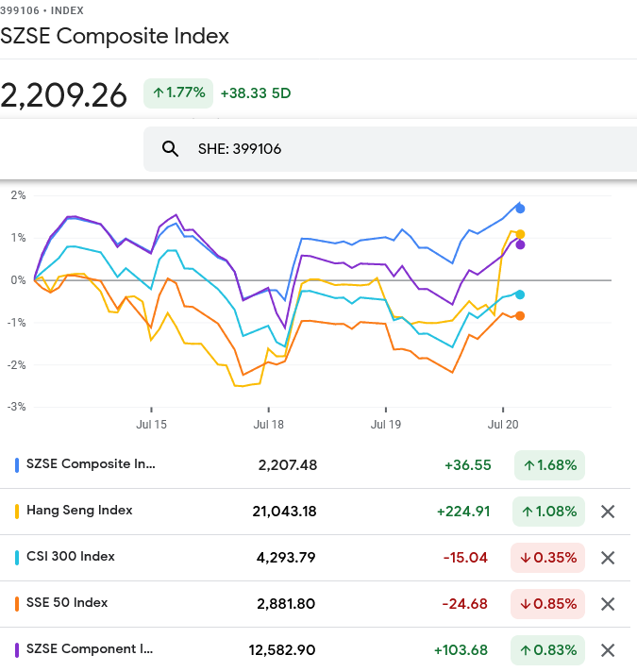Click the SZSE Composite Index page title
The image size is (637, 672).
click(x=114, y=36)
